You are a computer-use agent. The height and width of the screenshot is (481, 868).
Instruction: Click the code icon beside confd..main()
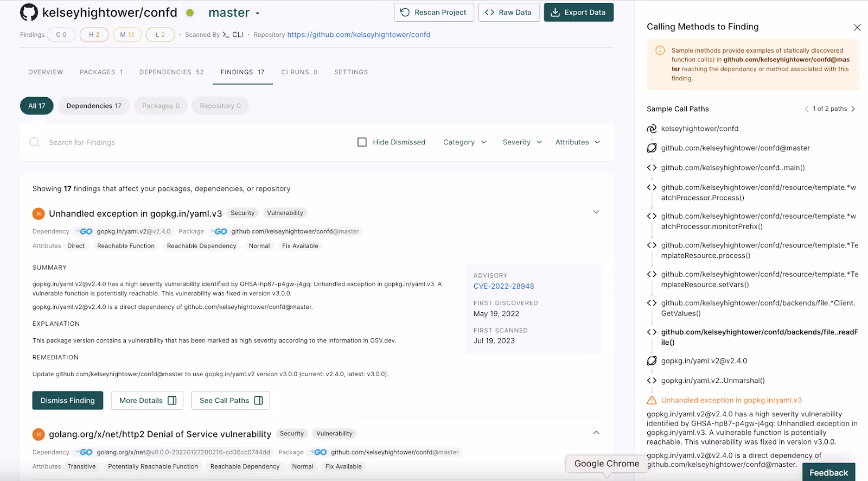point(652,168)
